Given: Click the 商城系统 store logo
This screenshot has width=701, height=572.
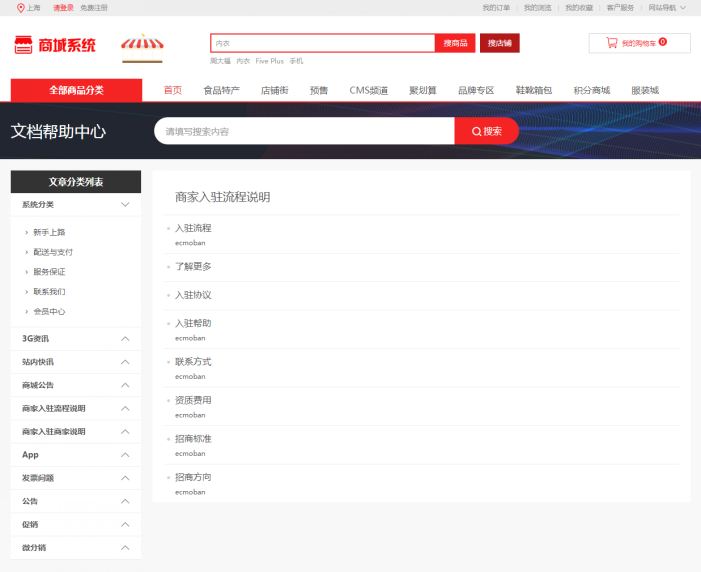Looking at the screenshot, I should (55, 45).
